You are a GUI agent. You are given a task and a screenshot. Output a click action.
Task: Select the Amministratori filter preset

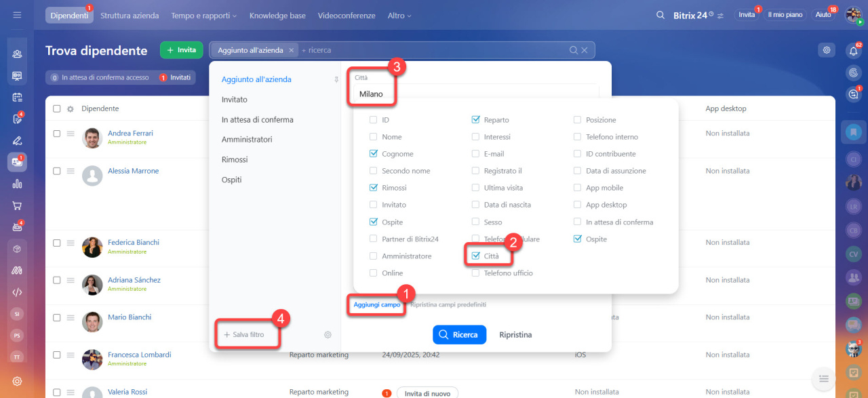coord(247,140)
